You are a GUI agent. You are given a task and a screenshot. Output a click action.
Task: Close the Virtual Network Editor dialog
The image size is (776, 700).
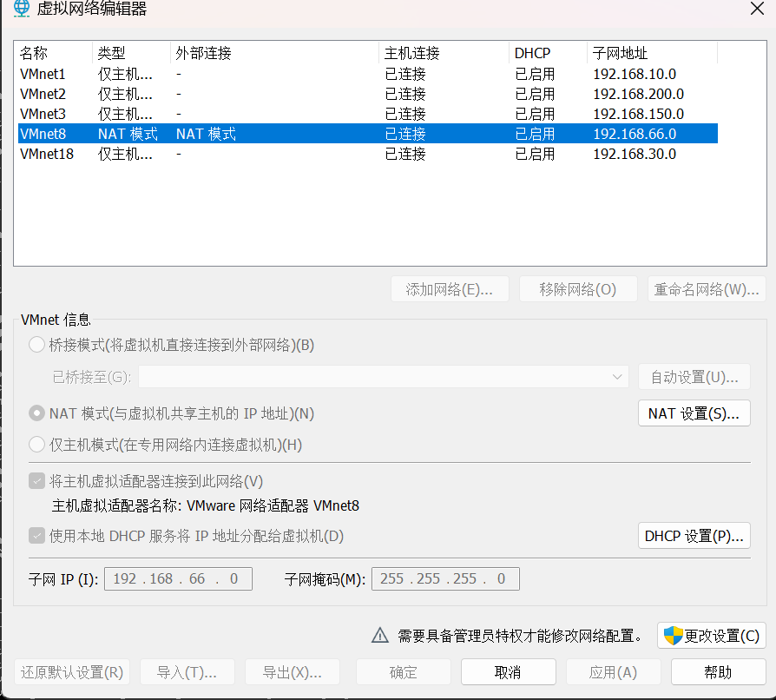click(756, 10)
